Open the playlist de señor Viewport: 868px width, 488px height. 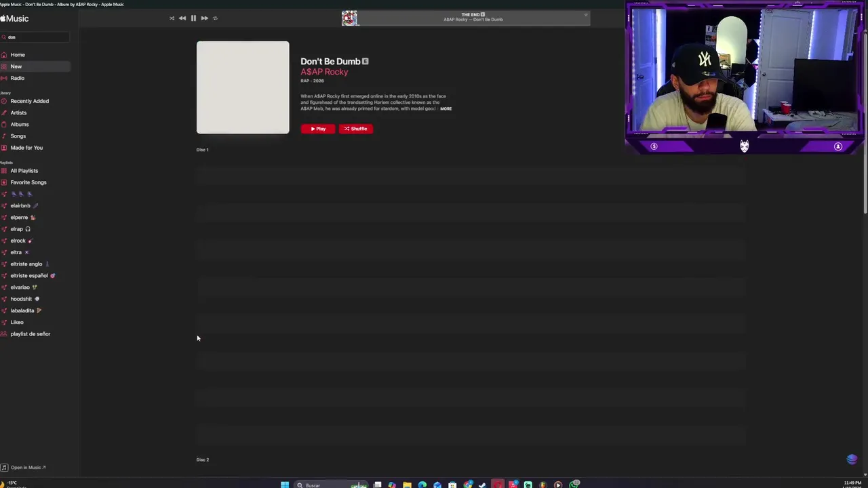pyautogui.click(x=30, y=334)
